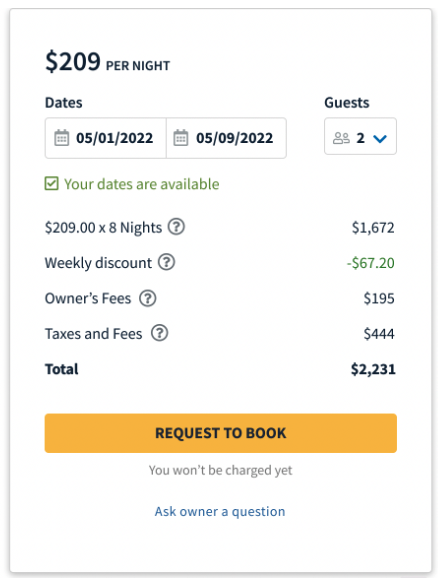The height and width of the screenshot is (581, 438).
Task: Select the 05/09/2022 end date field
Action: [226, 138]
